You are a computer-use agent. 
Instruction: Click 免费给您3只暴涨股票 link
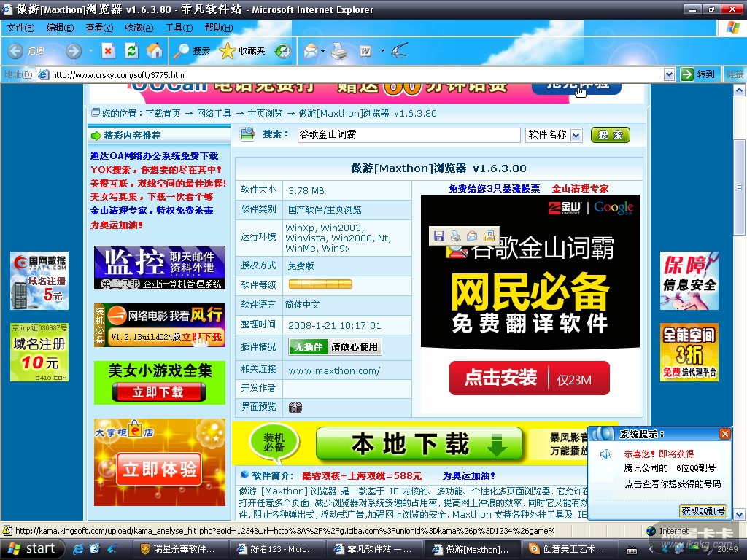[494, 189]
